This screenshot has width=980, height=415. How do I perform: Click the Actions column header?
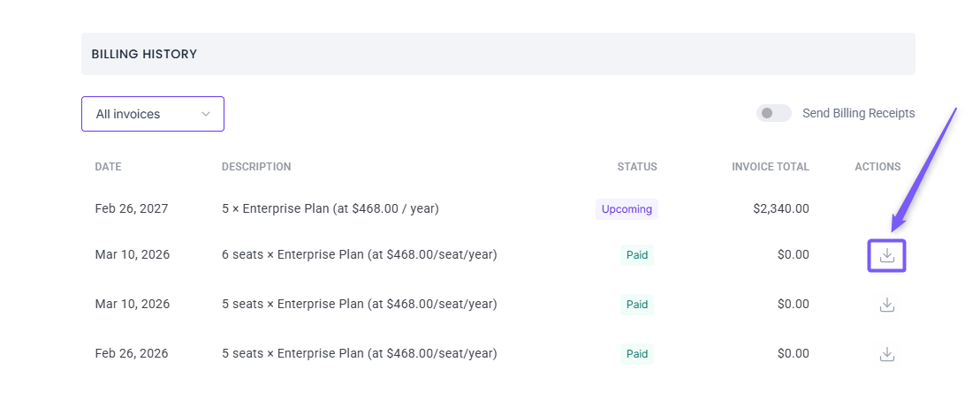[x=877, y=167]
